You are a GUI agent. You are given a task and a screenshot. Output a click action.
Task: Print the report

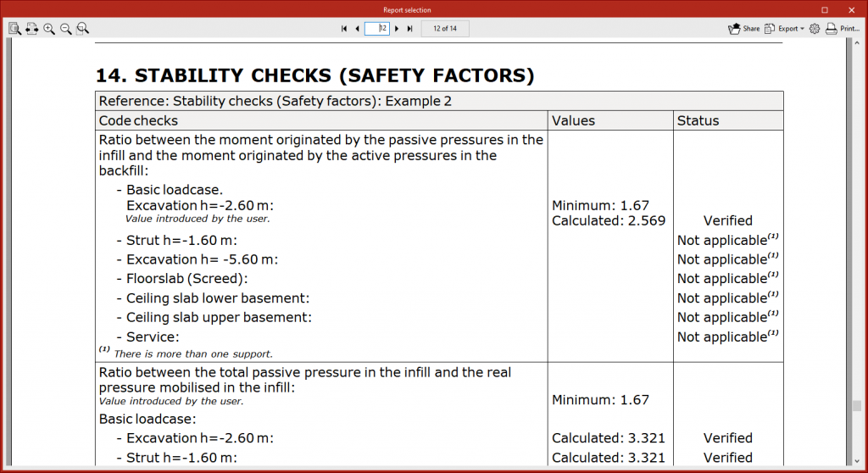click(842, 29)
